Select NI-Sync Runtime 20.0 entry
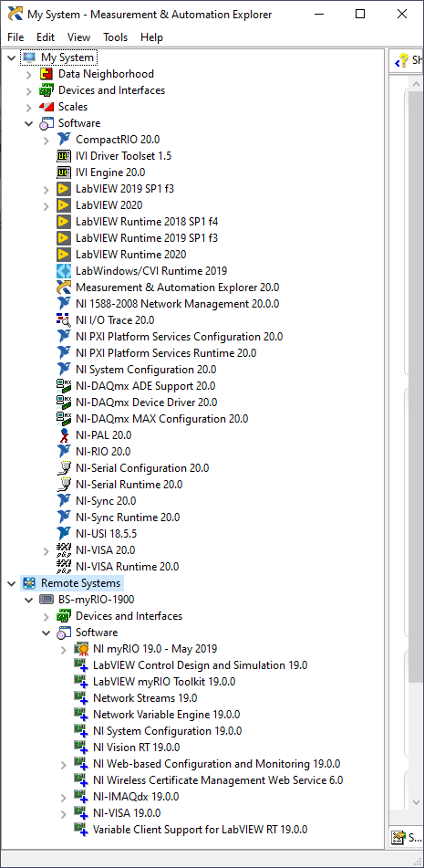This screenshot has width=424, height=868. click(128, 518)
